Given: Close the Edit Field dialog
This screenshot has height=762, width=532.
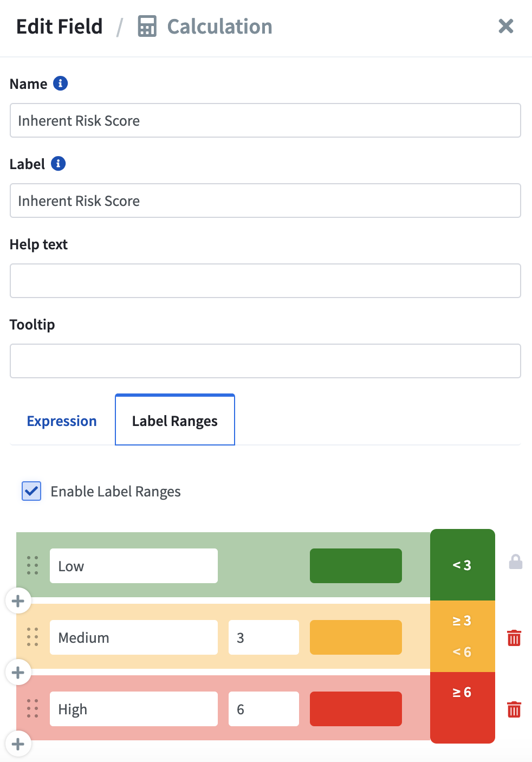Looking at the screenshot, I should coord(506,26).
